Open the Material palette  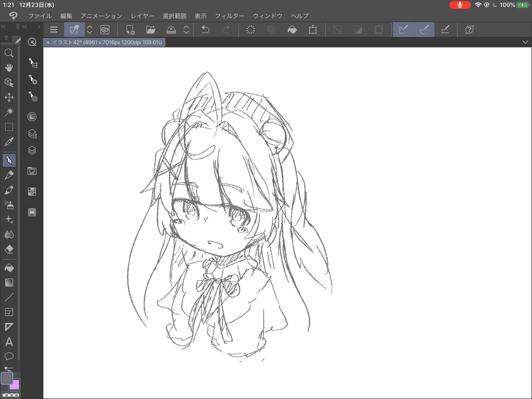coord(32,192)
